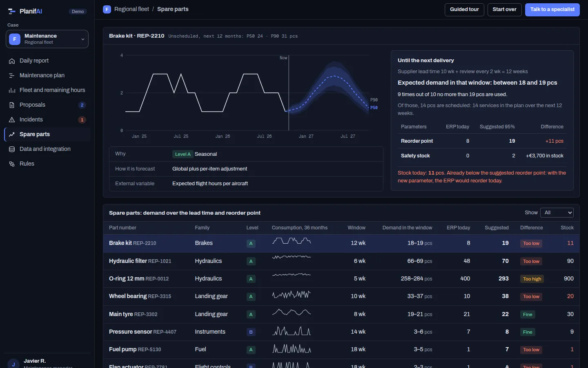The width and height of the screenshot is (588, 368).
Task: Click the Incidents count badge 1
Action: pos(82,120)
